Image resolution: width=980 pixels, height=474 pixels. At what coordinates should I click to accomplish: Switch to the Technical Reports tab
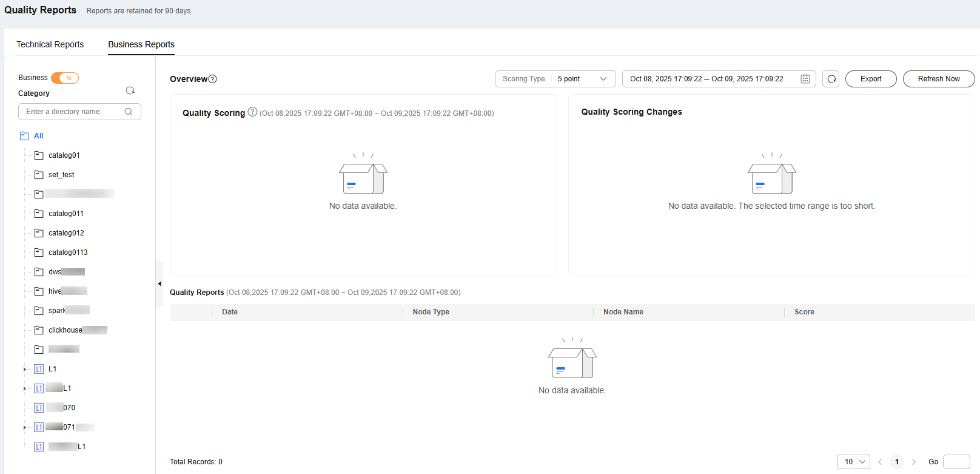click(x=50, y=44)
